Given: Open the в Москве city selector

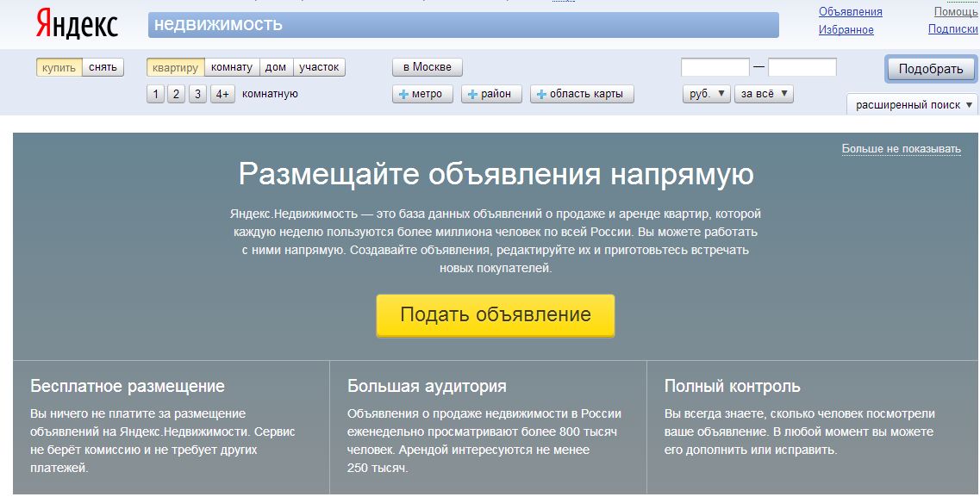Looking at the screenshot, I should click(428, 67).
